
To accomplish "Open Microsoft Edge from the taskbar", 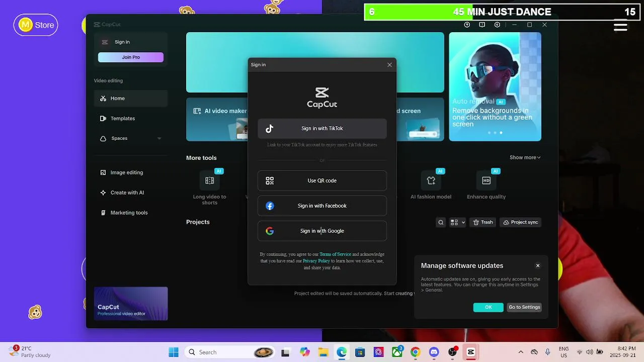I will 342,352.
